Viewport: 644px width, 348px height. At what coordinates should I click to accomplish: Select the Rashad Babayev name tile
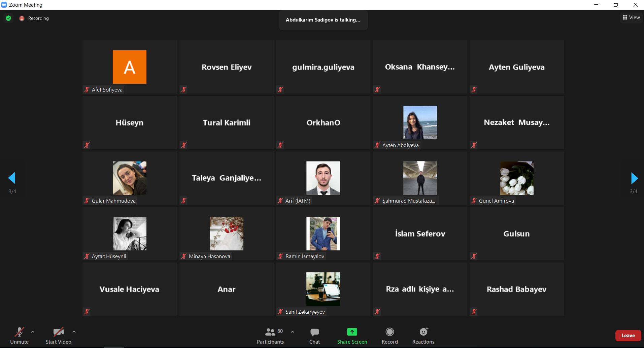[517, 289]
